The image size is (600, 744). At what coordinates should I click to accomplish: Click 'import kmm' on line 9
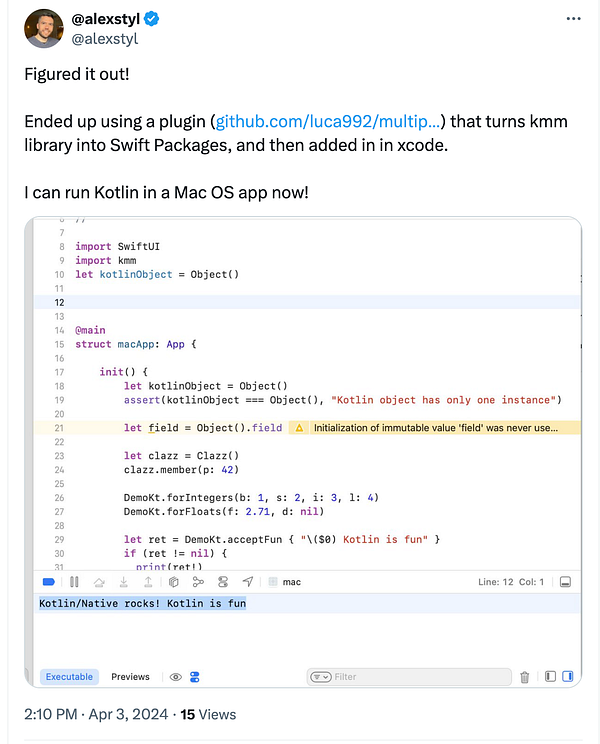pos(106,260)
